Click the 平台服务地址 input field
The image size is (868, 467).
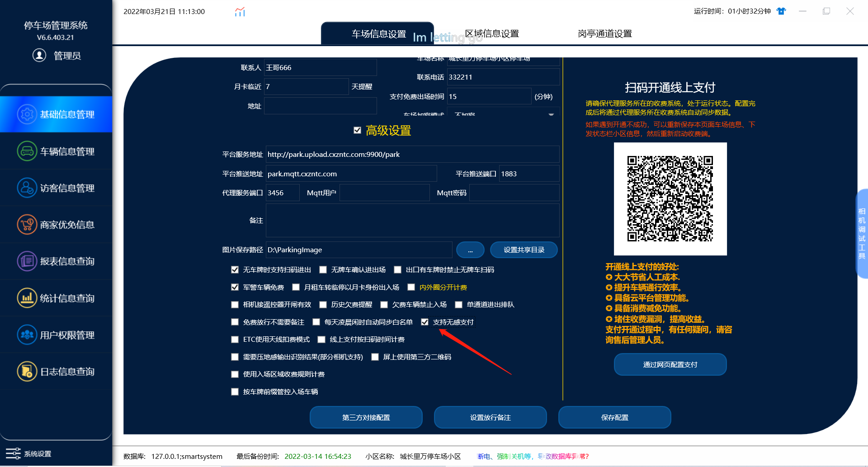point(412,154)
